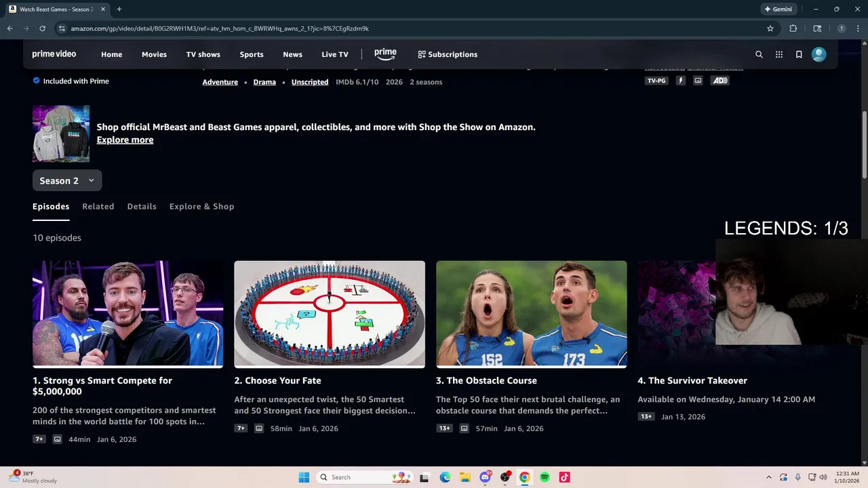
Task: Open the News menu item
Action: coord(292,54)
